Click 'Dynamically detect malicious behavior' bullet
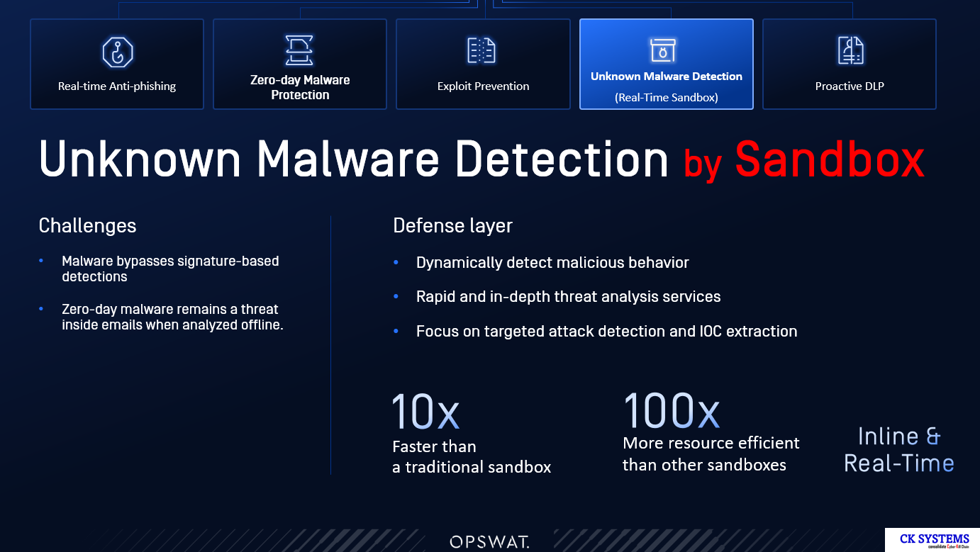 pyautogui.click(x=552, y=262)
